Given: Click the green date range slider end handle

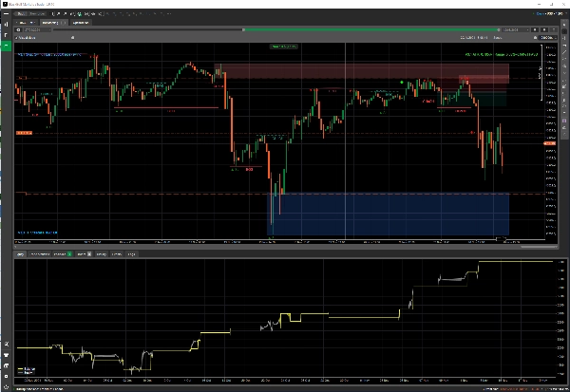Looking at the screenshot, I should tap(498, 29).
